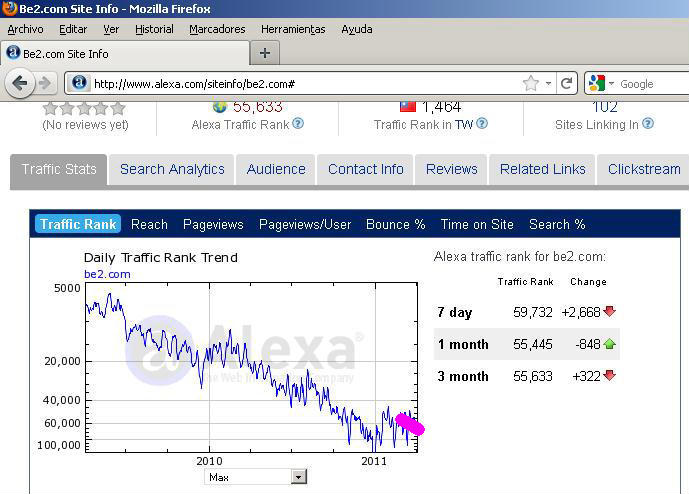Open the Editar menu
Viewport: 689px width, 494px height.
(73, 29)
